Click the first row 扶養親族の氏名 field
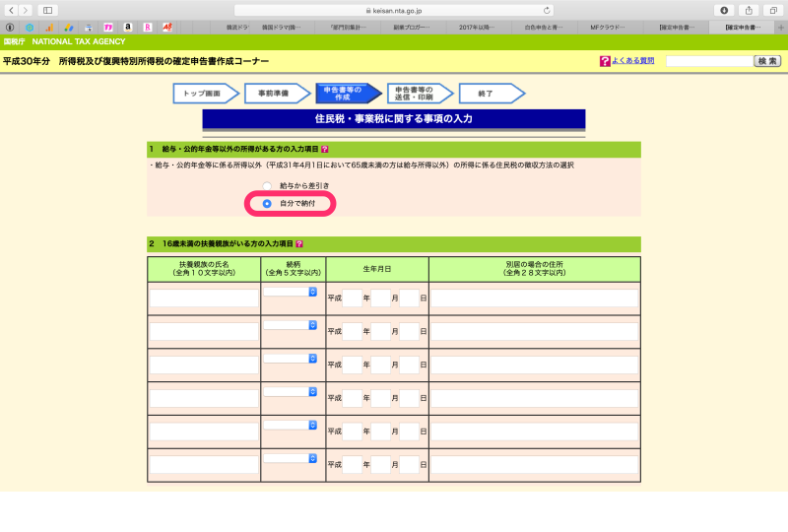788x532 pixels. click(x=204, y=298)
